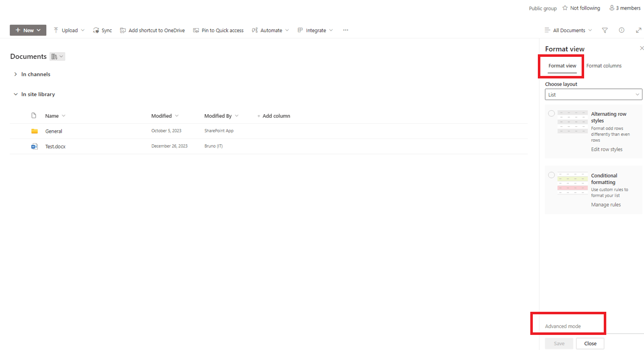Collapse the In site library section
The height and width of the screenshot is (350, 644).
coord(16,95)
